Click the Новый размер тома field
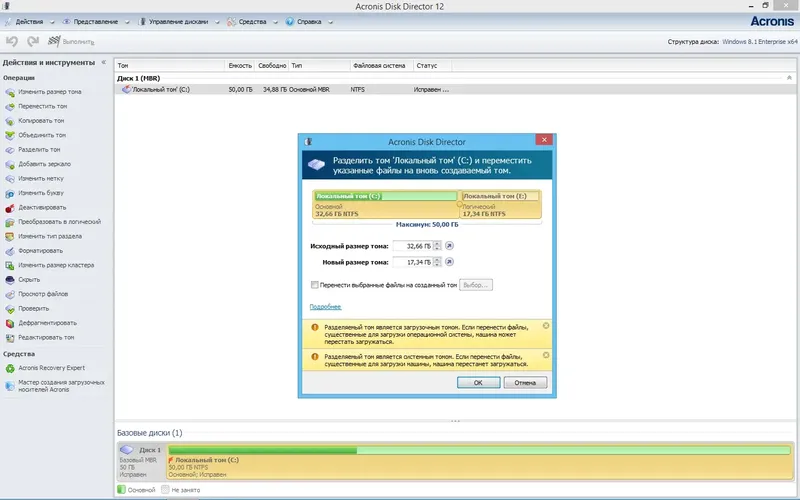 (x=413, y=262)
